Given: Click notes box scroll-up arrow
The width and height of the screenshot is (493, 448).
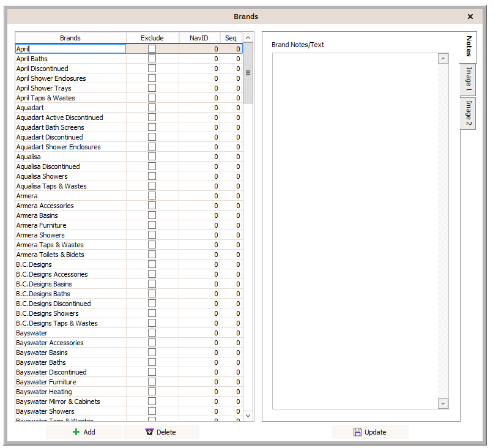Looking at the screenshot, I should (443, 59).
